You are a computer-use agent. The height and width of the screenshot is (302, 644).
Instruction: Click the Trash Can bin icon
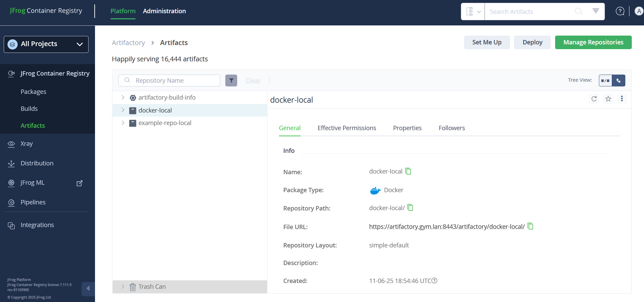point(133,287)
